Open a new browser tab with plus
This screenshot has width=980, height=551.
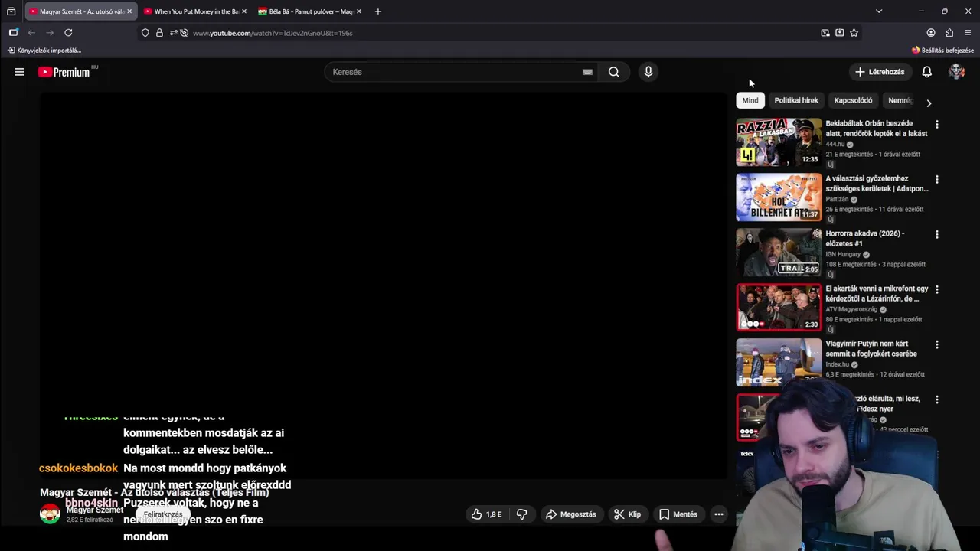[377, 11]
